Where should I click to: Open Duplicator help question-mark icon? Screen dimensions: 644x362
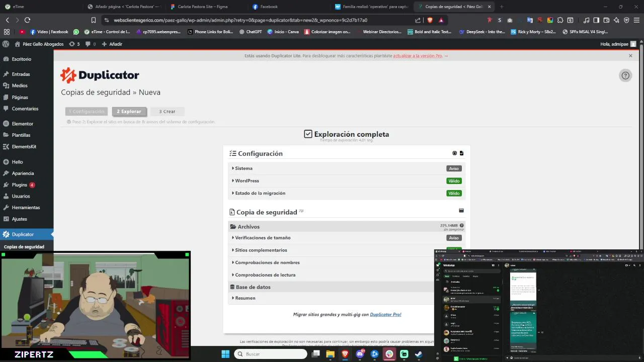click(625, 75)
